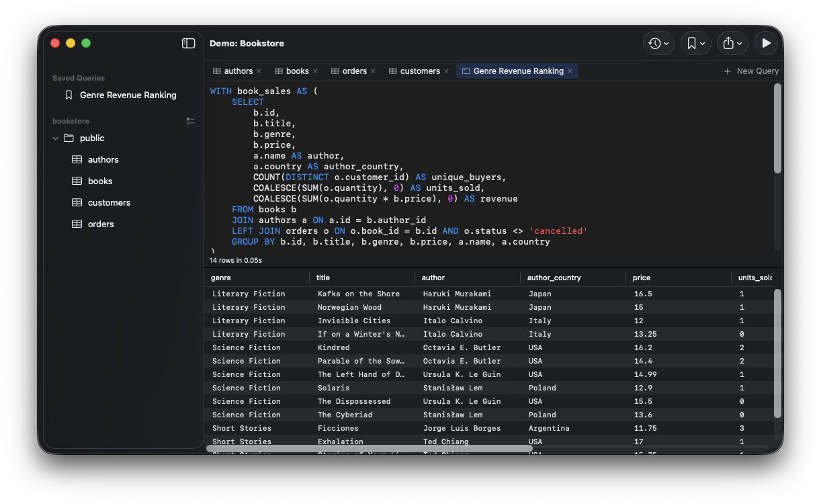Sort by the title column header
This screenshot has width=821, height=504.
tap(362, 278)
